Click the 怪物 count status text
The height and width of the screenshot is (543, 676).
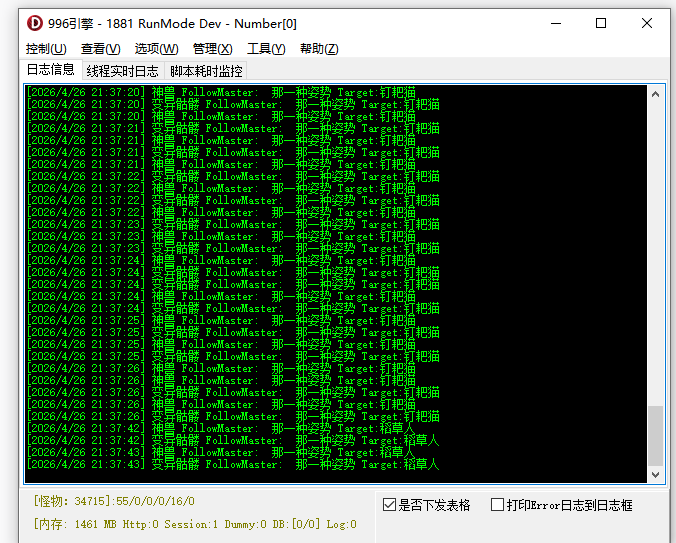(114, 501)
